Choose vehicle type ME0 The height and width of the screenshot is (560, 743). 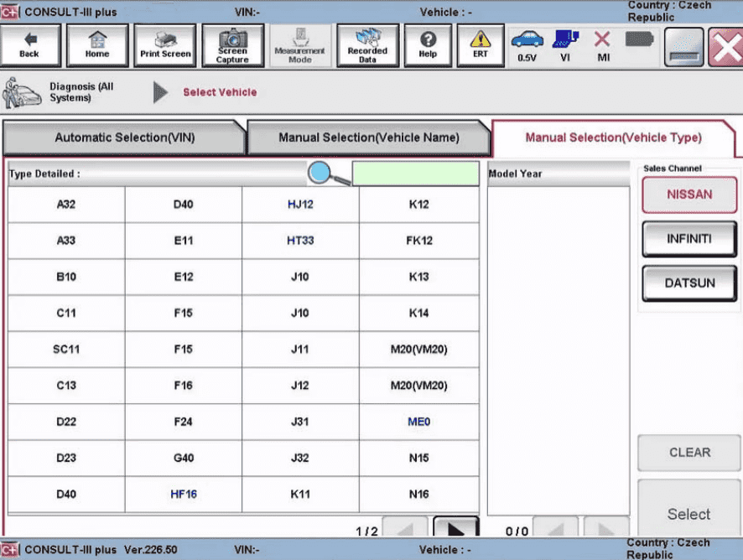click(x=418, y=422)
